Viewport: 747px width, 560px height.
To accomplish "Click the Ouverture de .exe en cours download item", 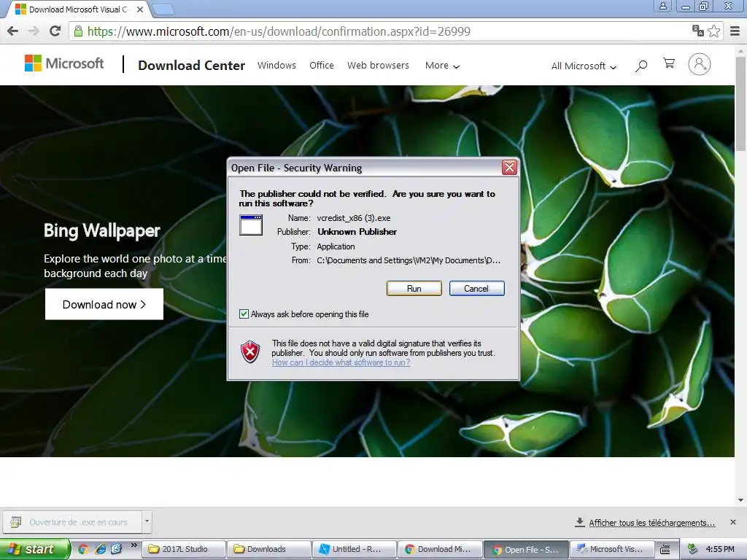I will pyautogui.click(x=72, y=522).
